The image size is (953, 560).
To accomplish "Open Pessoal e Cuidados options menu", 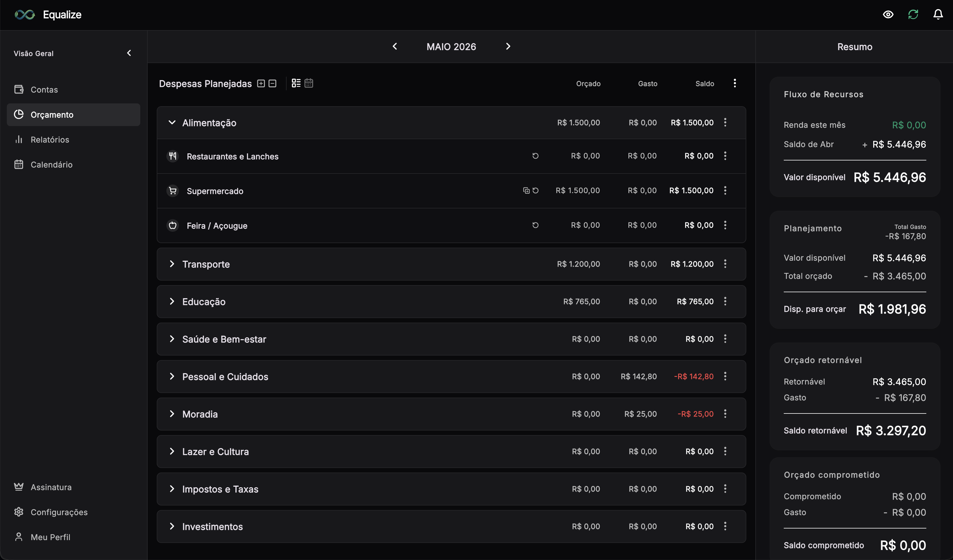I will pyautogui.click(x=725, y=376).
